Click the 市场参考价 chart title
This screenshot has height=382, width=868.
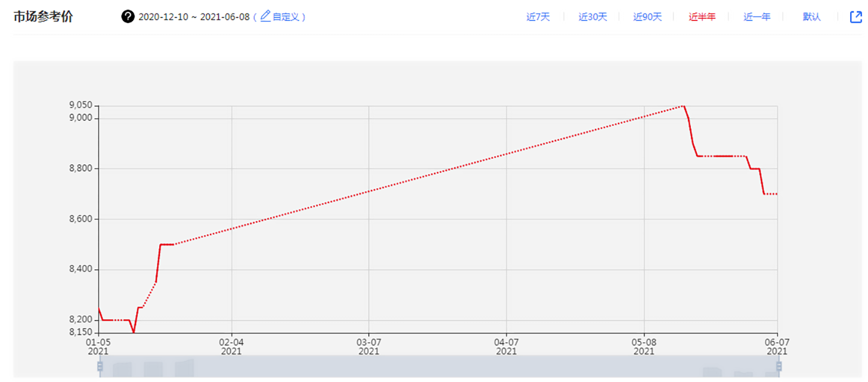pyautogui.click(x=43, y=17)
